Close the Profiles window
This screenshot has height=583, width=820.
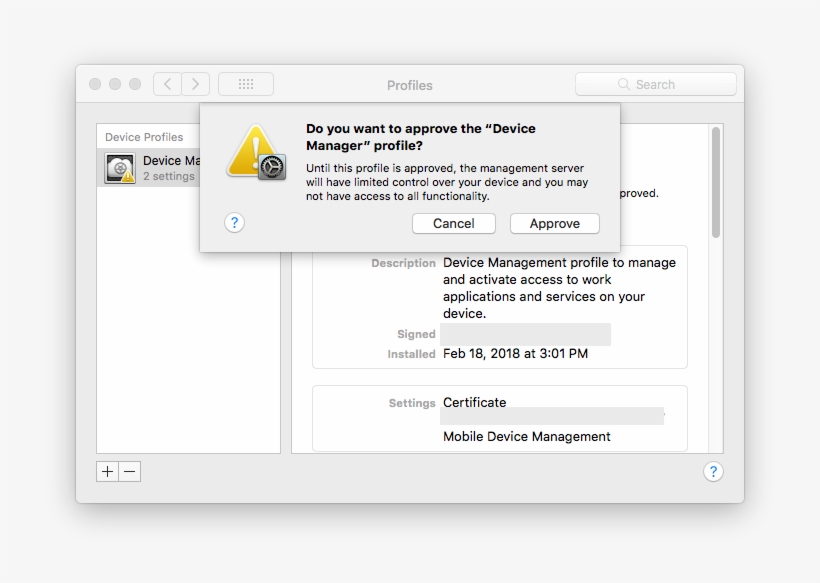[95, 85]
